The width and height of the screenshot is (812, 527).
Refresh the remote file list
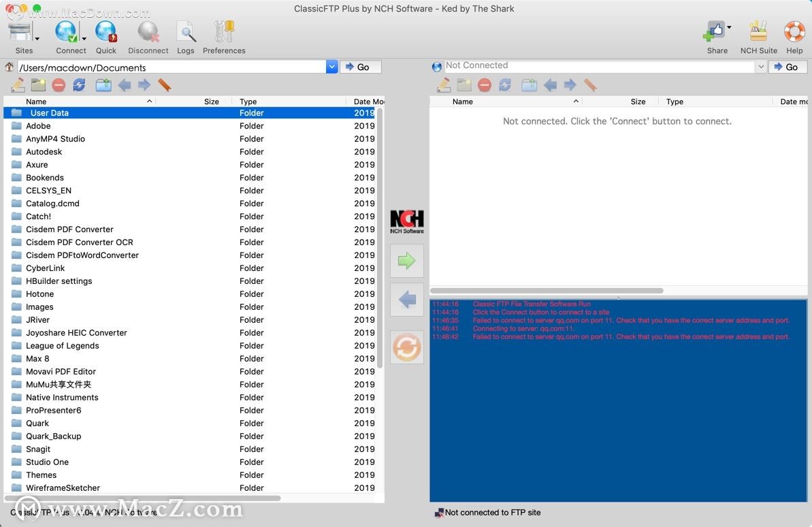point(505,85)
